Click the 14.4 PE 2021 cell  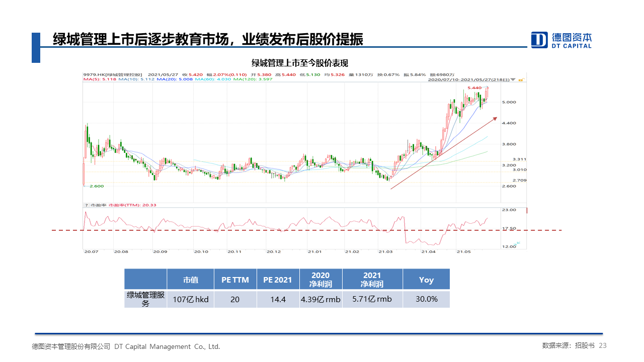[278, 299]
